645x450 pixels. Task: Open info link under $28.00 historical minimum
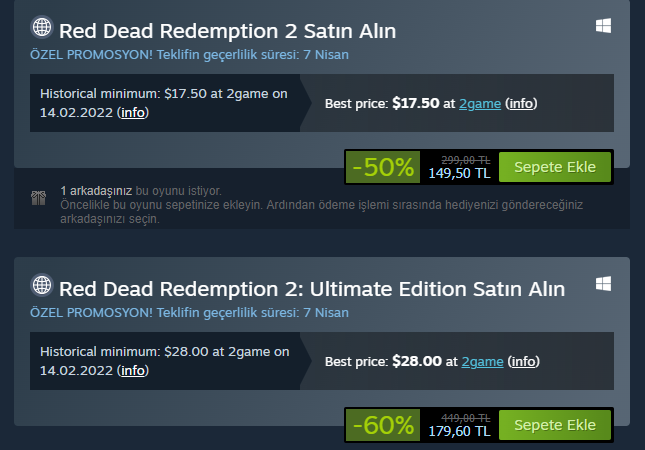pos(133,370)
